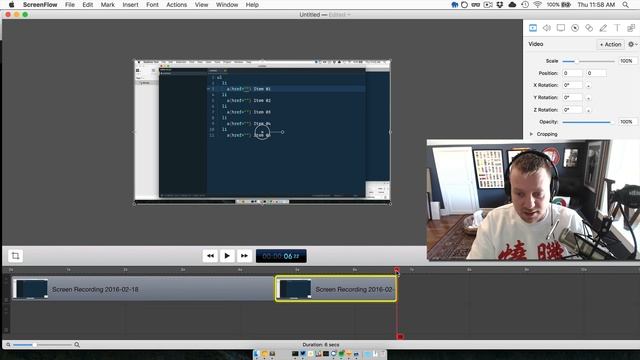Click the timecode display
Viewport: 640px width, 360px height.
(x=281, y=256)
